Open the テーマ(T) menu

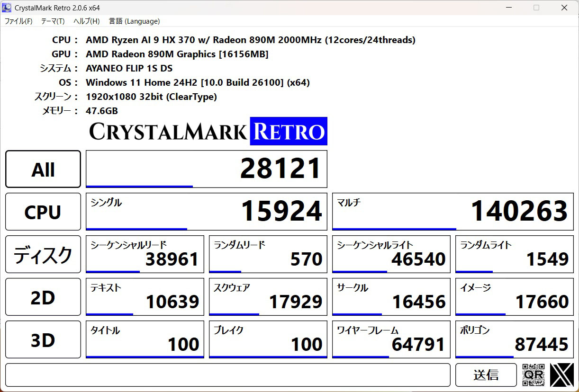click(x=53, y=21)
